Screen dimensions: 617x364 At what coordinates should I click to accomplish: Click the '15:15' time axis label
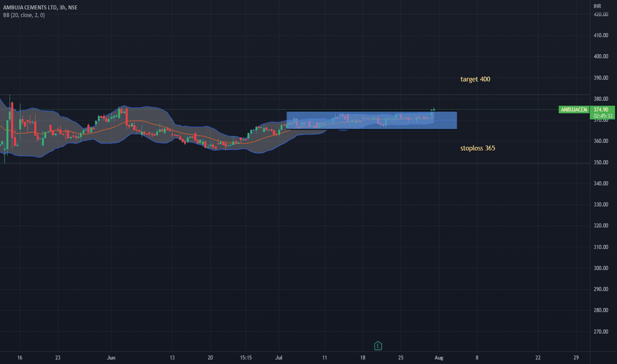[x=246, y=357]
